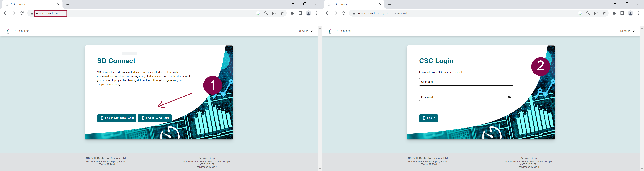This screenshot has height=171, width=644.
Task: Click scroll up arrow in right window
Action: pyautogui.click(x=642, y=28)
